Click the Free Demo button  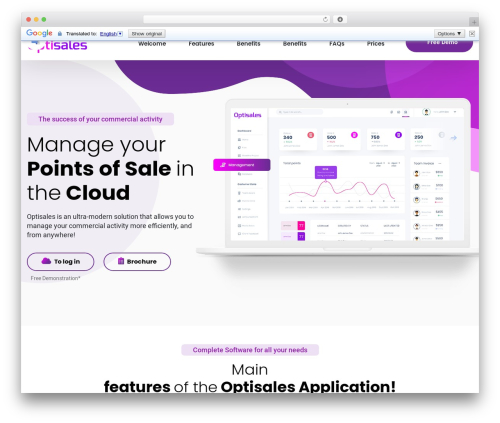tap(439, 45)
